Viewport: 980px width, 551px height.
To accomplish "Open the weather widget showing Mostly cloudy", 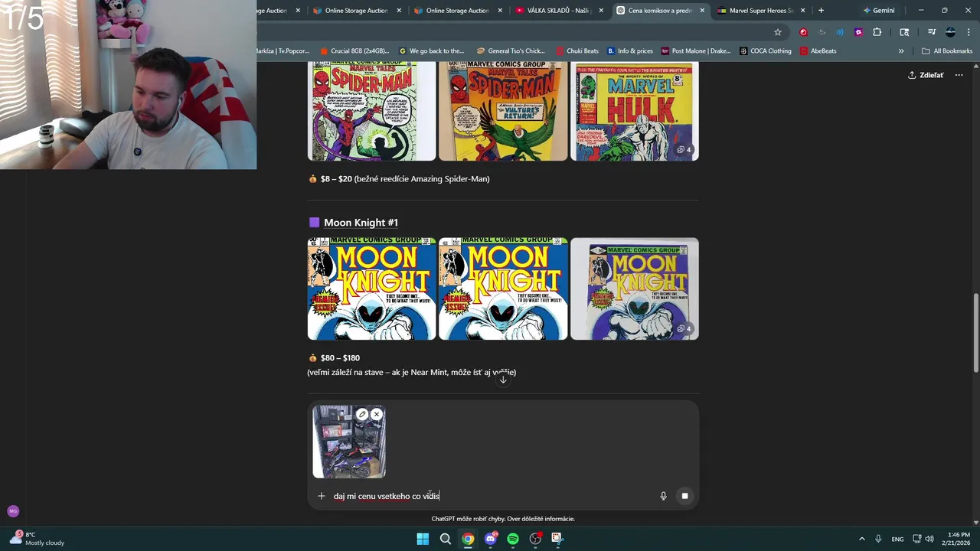I will coord(37,539).
